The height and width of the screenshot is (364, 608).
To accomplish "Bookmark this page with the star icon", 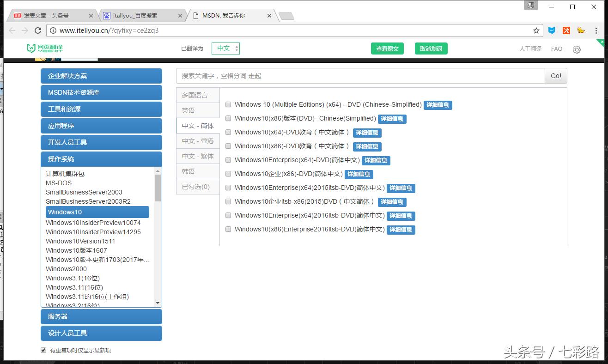I will coord(536,30).
